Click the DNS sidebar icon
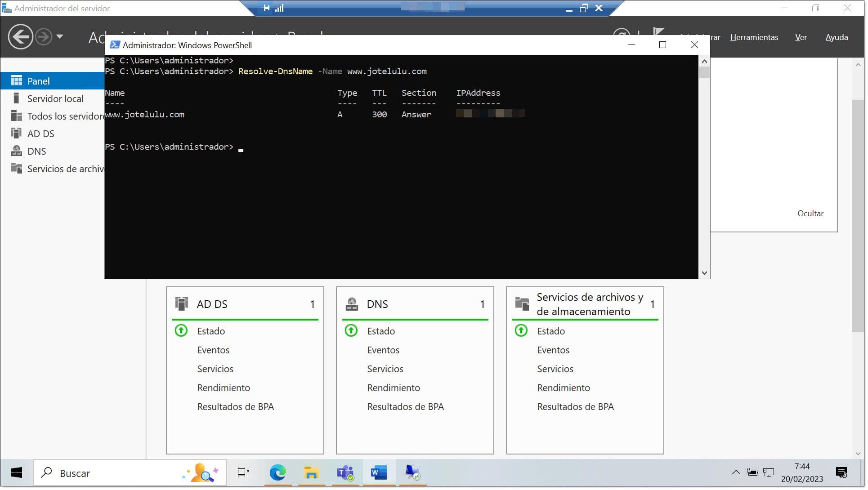The height and width of the screenshot is (490, 868). pos(17,151)
